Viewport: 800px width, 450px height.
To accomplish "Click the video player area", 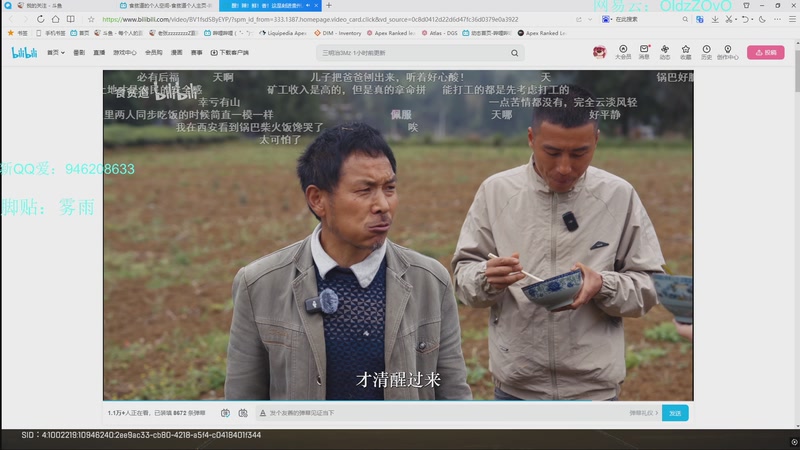I will tap(398, 235).
